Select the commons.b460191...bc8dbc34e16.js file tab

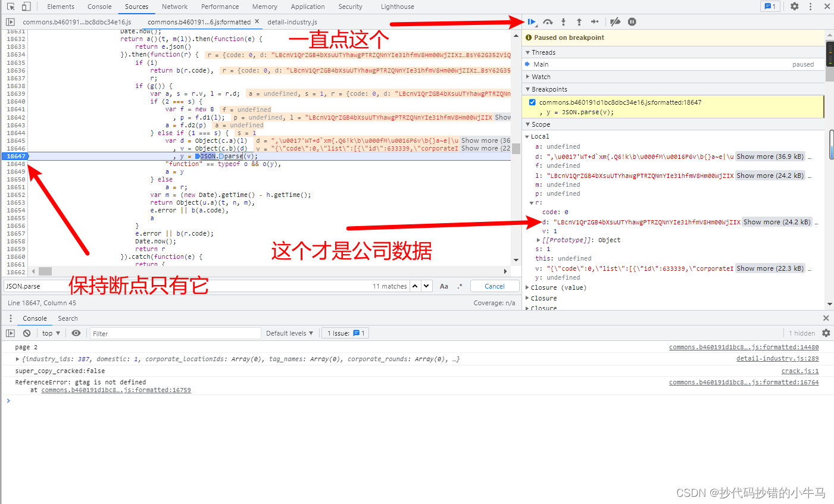[77, 22]
